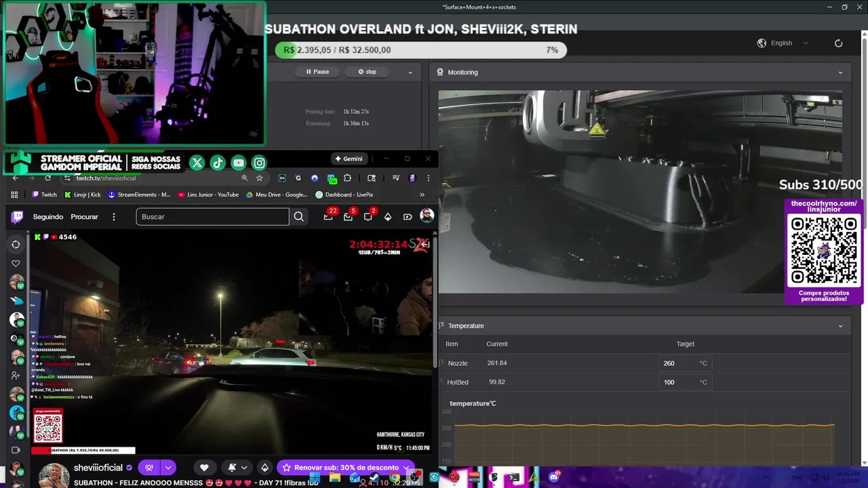Image resolution: width=868 pixels, height=488 pixels.
Task: Click the sheviiioficial channel name
Action: click(98, 468)
